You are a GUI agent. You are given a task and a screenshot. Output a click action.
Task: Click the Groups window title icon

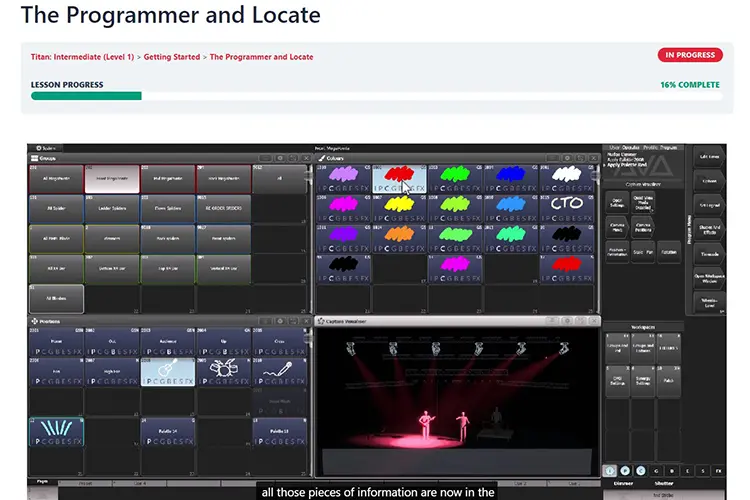pos(34,158)
